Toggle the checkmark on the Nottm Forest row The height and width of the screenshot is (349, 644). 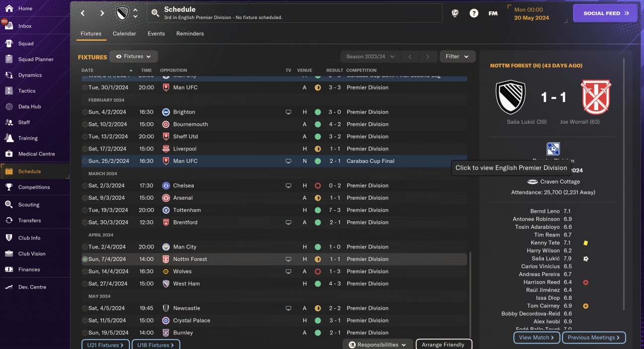pyautogui.click(x=85, y=259)
